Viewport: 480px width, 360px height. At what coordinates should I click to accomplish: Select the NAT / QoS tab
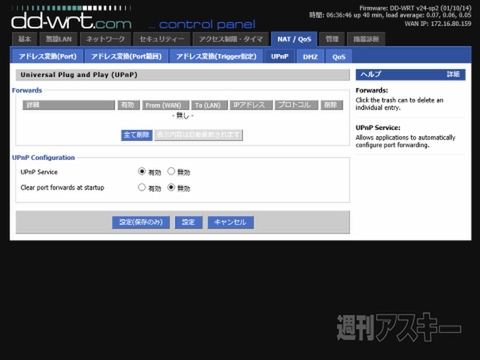coord(294,39)
